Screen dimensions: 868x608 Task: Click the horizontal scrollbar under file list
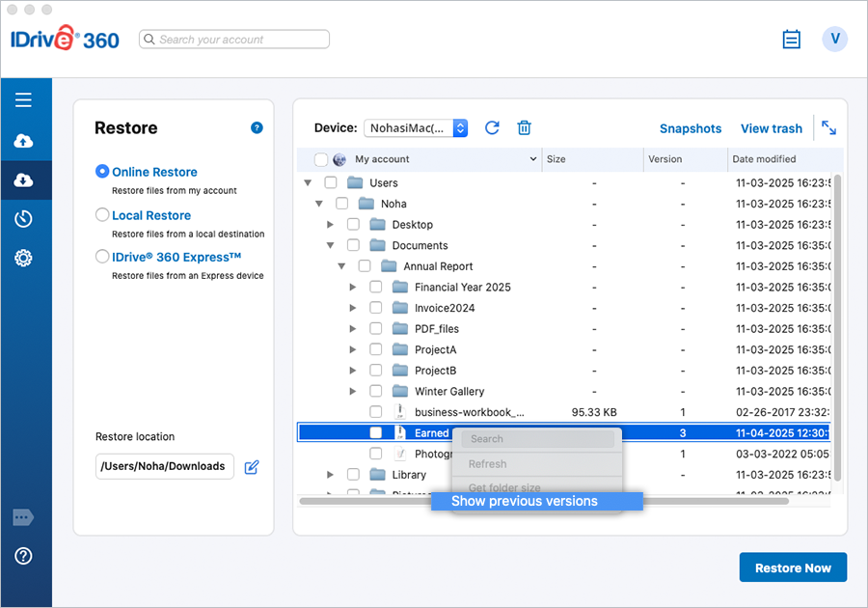366,501
